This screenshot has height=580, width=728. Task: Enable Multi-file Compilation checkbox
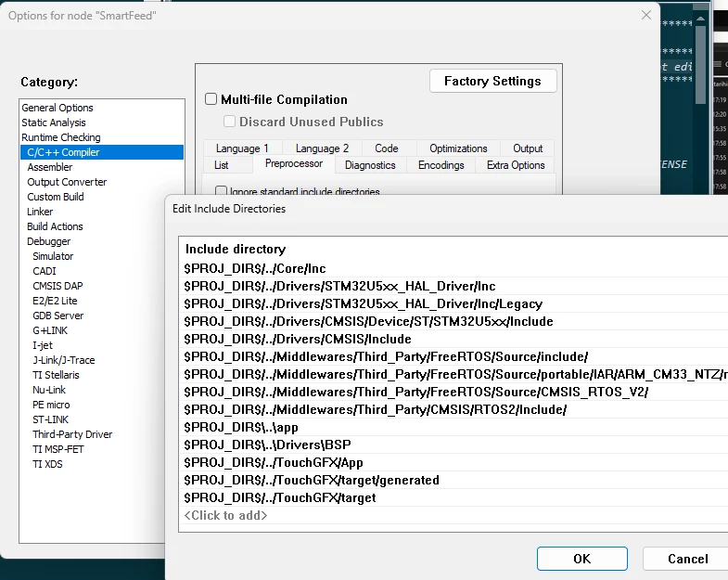[211, 99]
